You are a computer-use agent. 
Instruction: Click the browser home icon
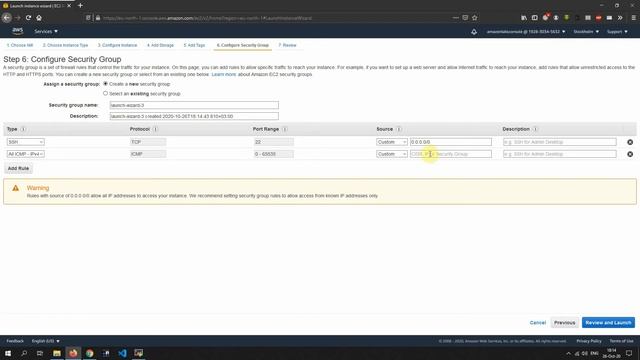coord(39,18)
